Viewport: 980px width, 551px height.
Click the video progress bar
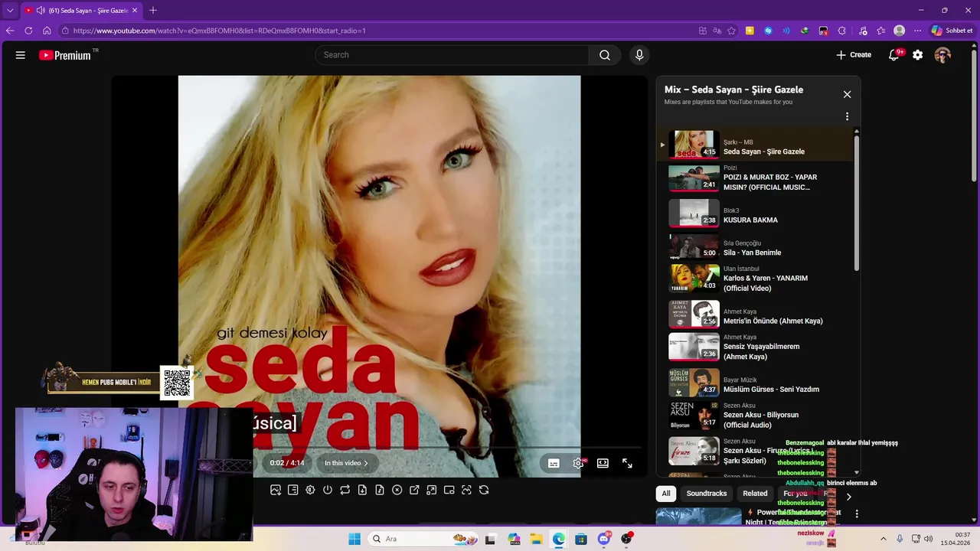click(448, 448)
